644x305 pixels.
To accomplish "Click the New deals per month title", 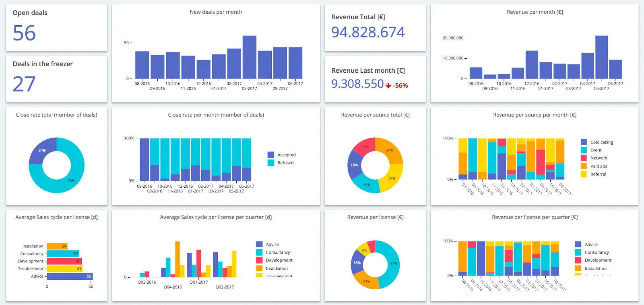I will tap(216, 12).
